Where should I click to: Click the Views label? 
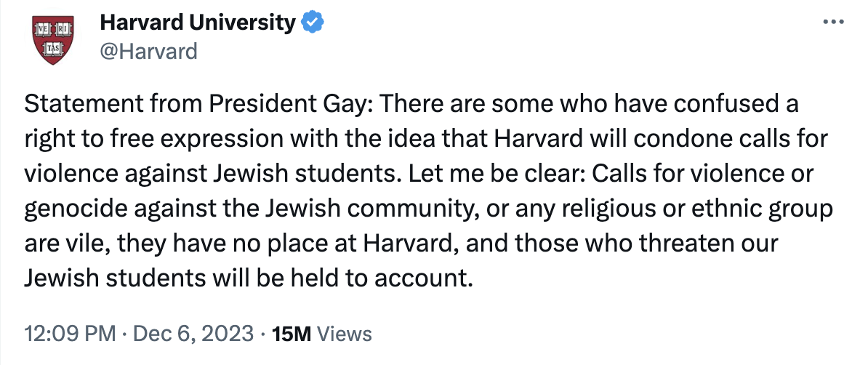[345, 334]
